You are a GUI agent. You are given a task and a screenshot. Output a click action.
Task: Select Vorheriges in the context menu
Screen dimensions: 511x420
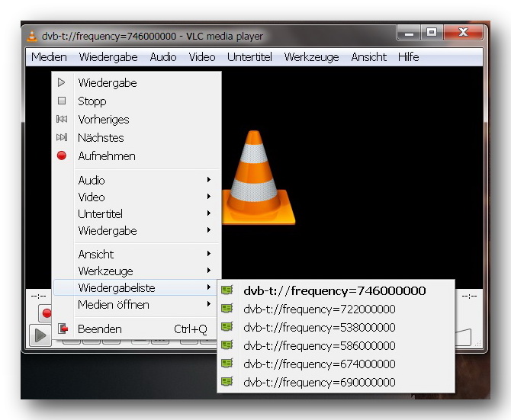click(137, 119)
